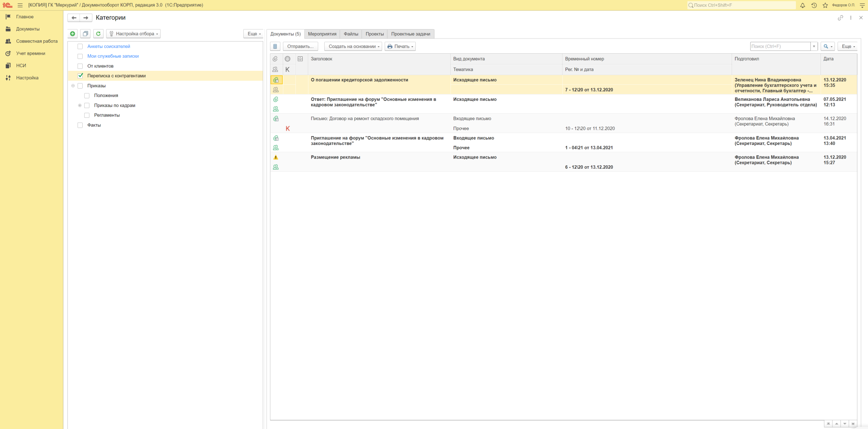This screenshot has height=429, width=868.
Task: Click the document list search field
Action: pyautogui.click(x=779, y=47)
